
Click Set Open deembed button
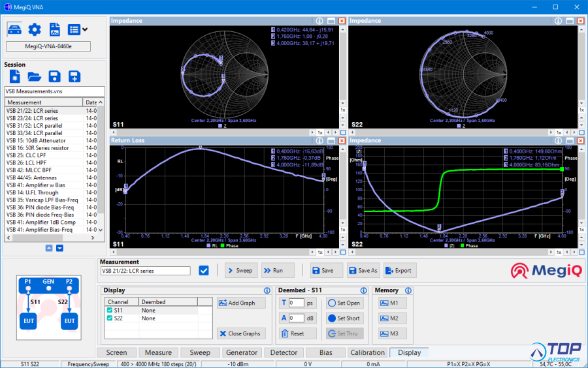point(344,303)
